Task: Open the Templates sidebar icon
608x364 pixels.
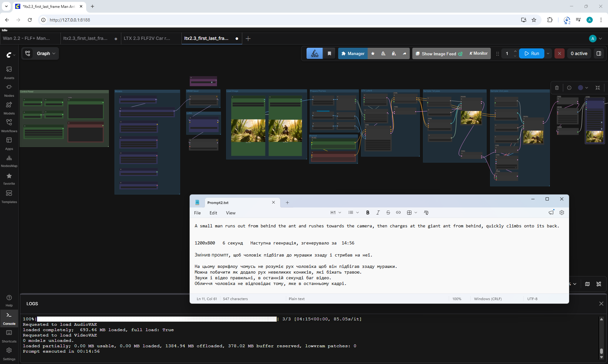Action: [9, 196]
